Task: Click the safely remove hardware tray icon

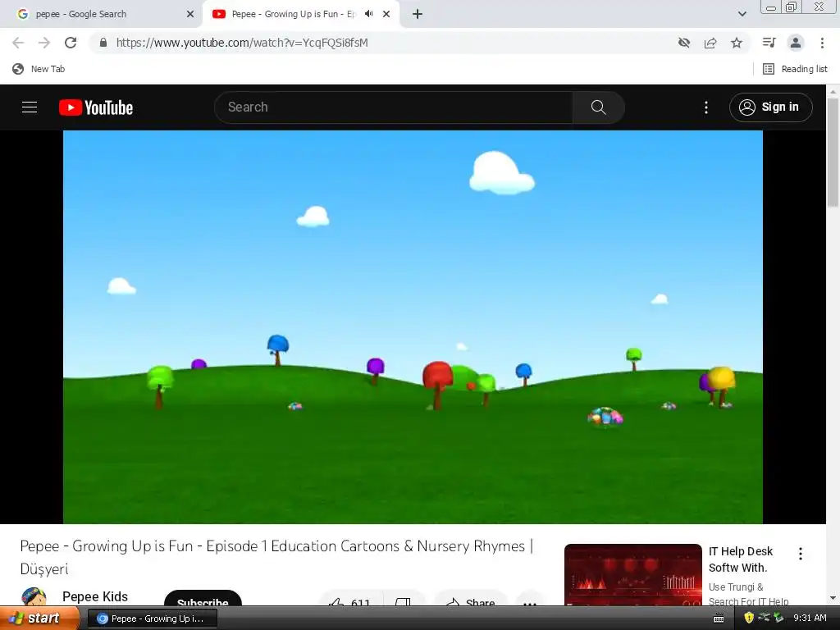Action: [x=778, y=619]
